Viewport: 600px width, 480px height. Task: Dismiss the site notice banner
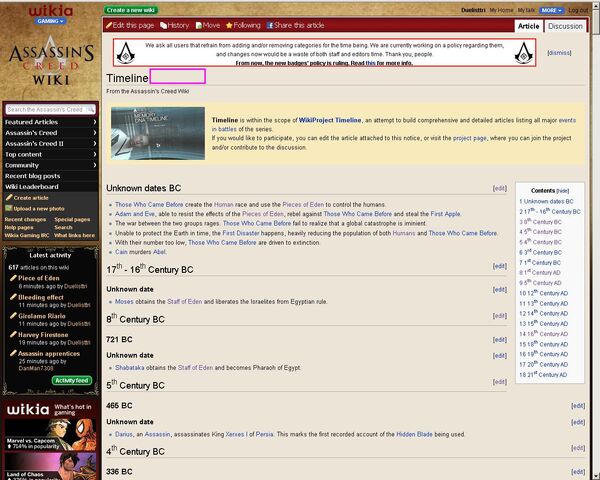559,53
